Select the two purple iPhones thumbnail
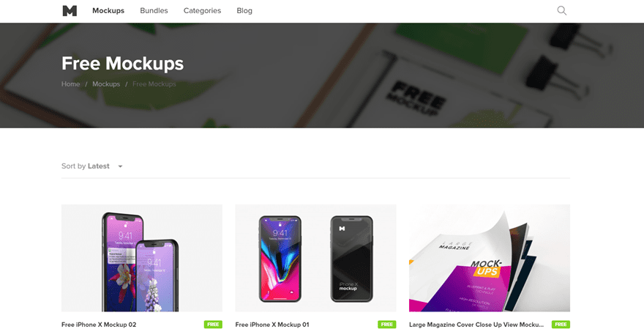Image resolution: width=644 pixels, height=329 pixels. [142, 258]
